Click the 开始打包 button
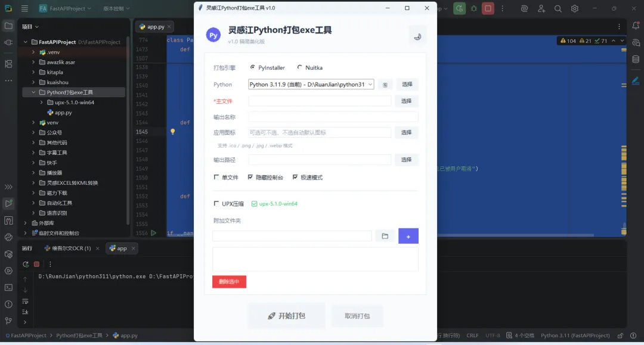 [x=287, y=316]
